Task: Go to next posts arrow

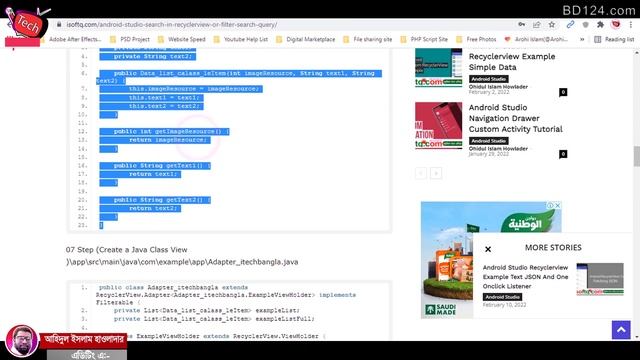Action: [436, 173]
